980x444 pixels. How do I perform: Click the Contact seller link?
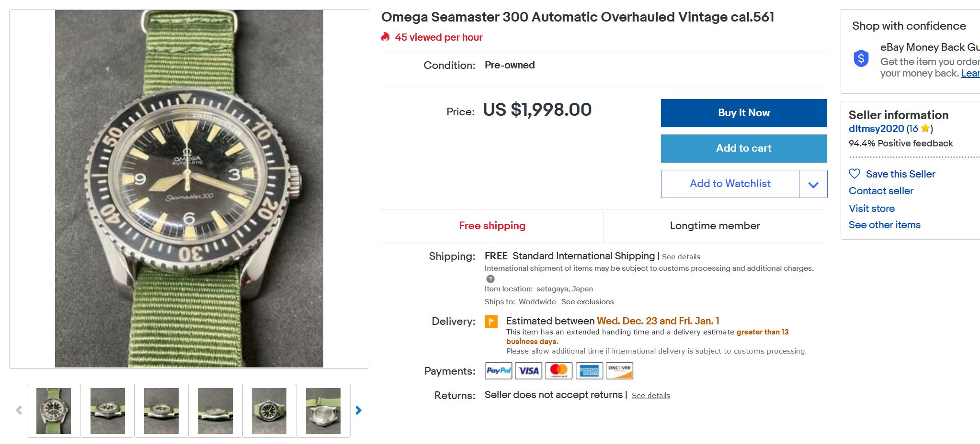[x=881, y=191]
